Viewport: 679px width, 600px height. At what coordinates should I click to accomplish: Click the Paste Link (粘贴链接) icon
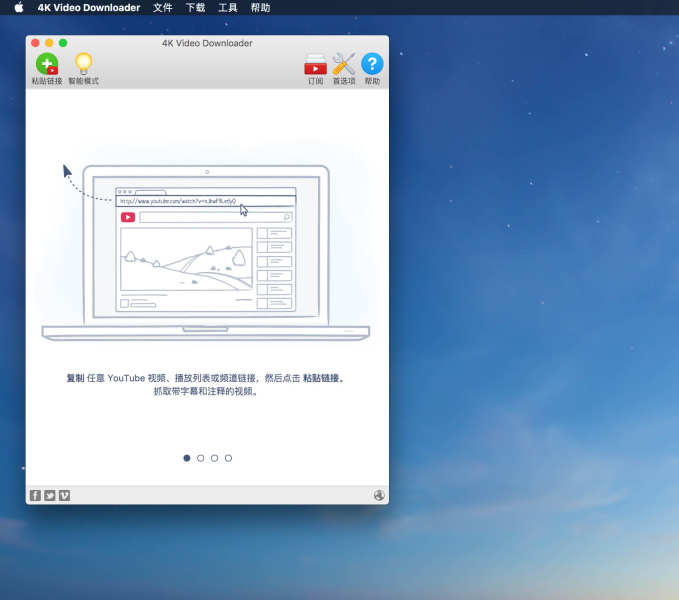47,64
